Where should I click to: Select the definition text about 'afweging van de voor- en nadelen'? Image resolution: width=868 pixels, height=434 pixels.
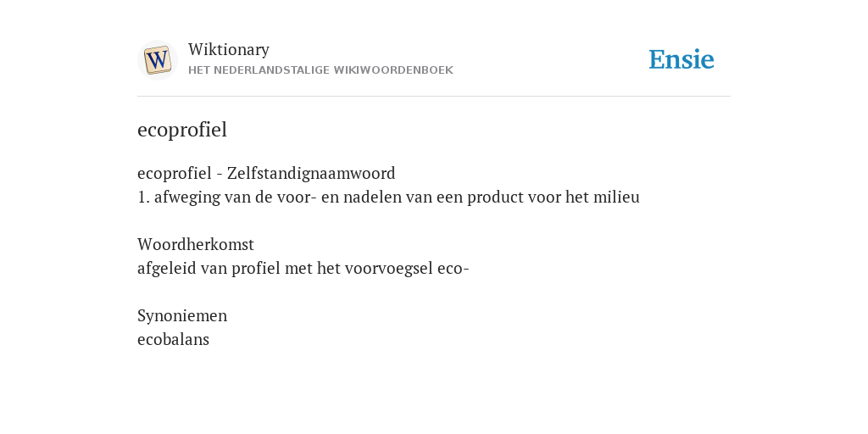(x=388, y=197)
